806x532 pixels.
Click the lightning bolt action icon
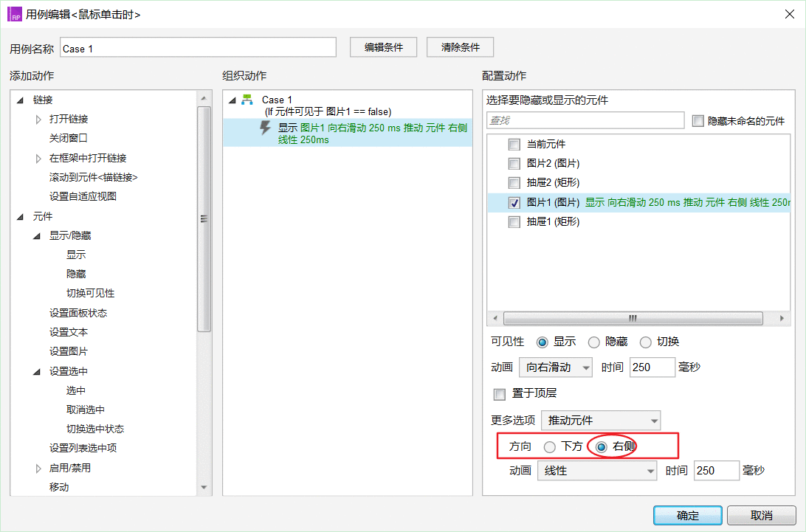[265, 128]
